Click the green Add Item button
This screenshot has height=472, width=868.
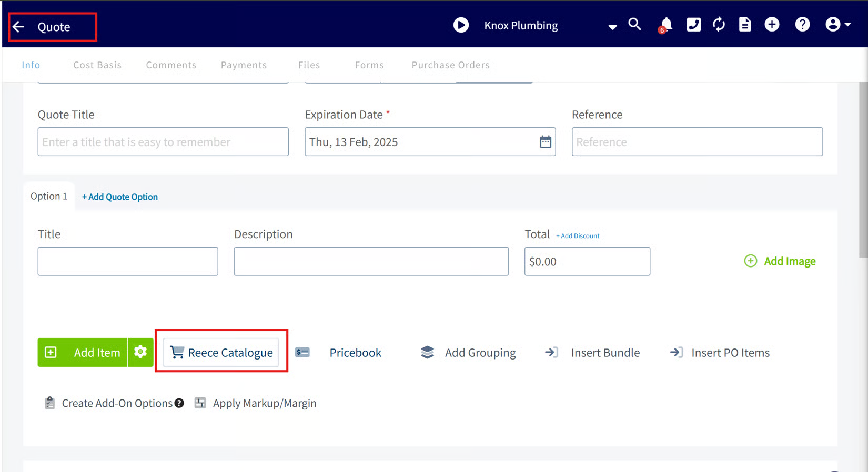[x=83, y=352]
